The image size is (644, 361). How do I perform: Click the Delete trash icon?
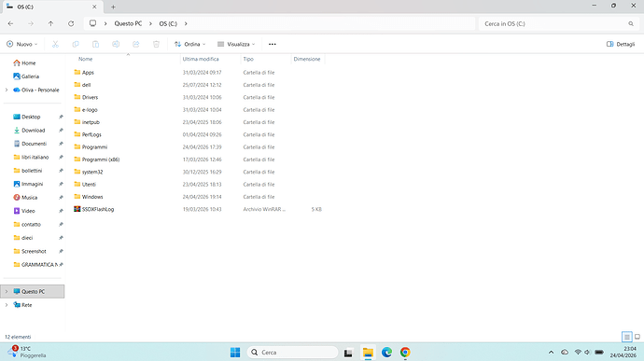(156, 44)
